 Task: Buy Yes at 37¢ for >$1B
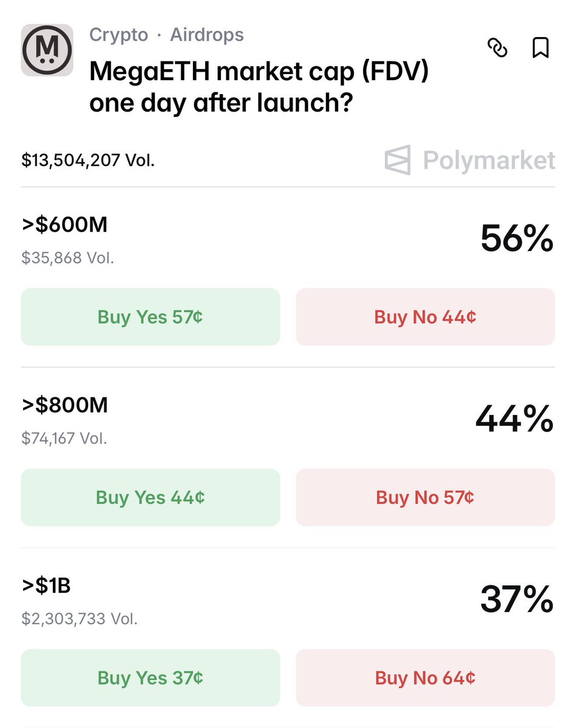(151, 678)
